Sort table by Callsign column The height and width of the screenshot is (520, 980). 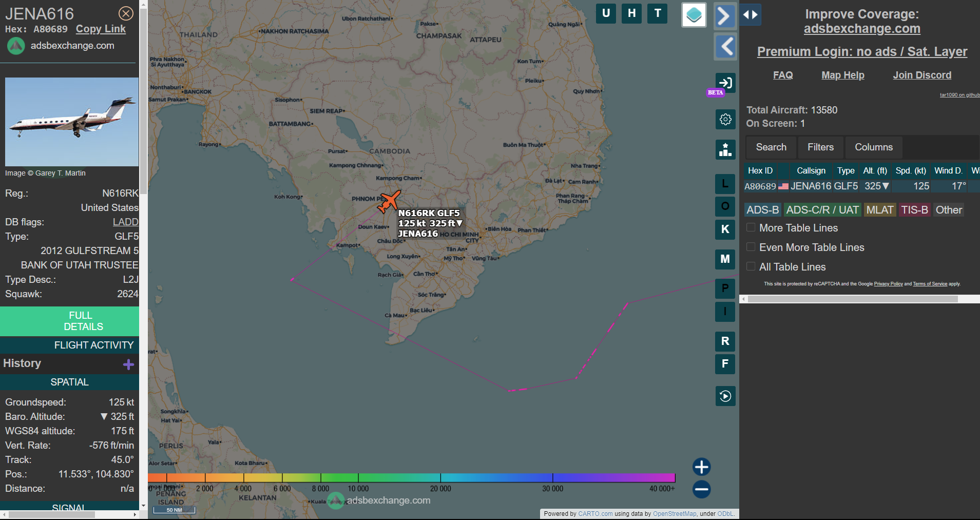[x=811, y=170]
